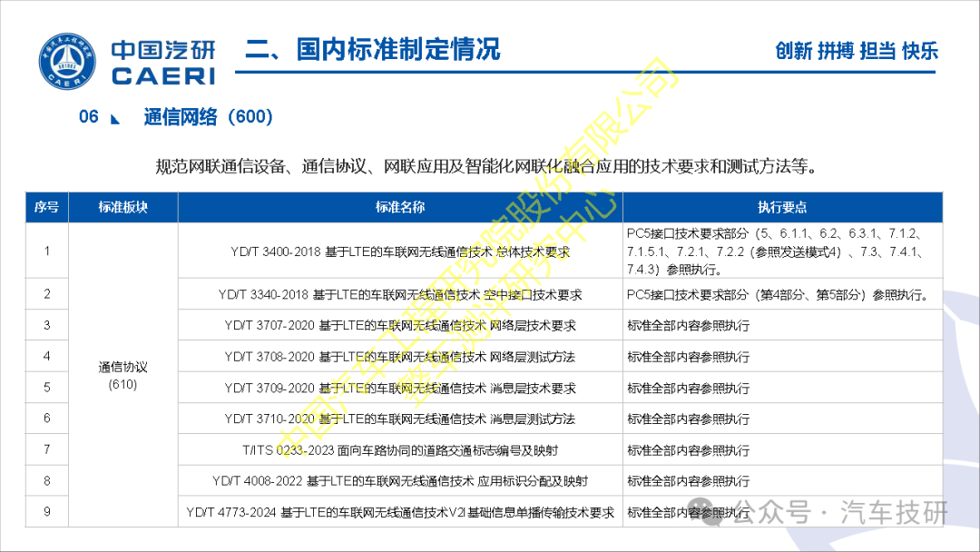Select standard name YD/T 3707-2020 网络层技术要求
This screenshot has width=980, height=552.
(x=400, y=326)
